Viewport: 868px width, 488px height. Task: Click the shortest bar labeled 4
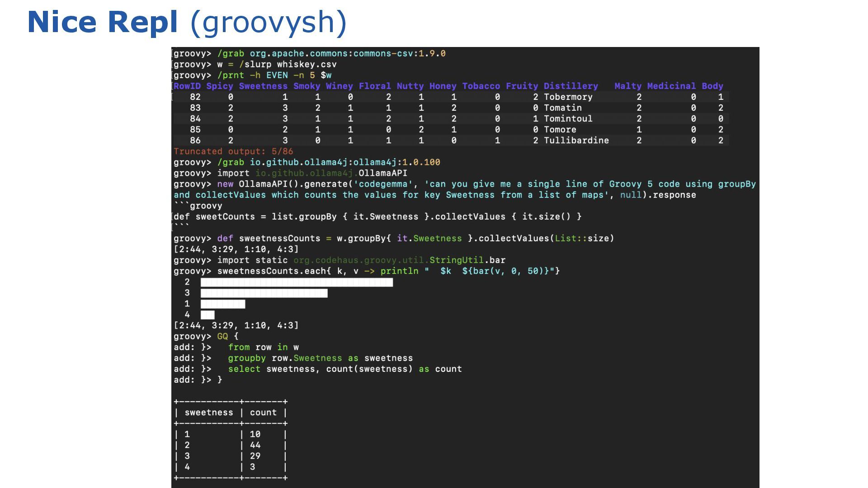point(208,315)
